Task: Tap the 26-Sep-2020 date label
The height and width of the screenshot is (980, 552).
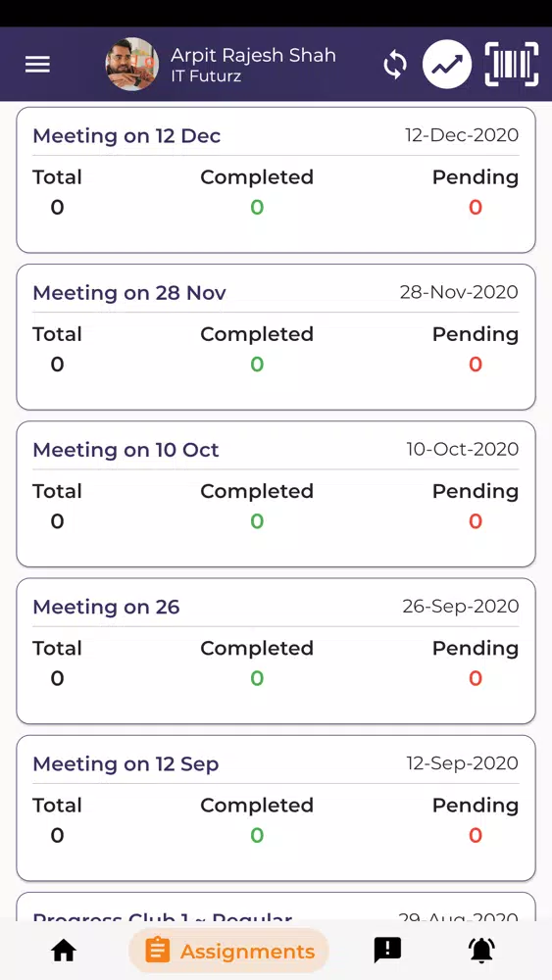Action: 461,607
